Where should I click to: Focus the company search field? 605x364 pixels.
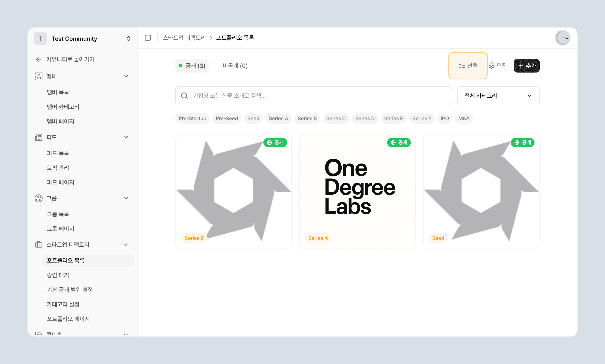coord(313,96)
